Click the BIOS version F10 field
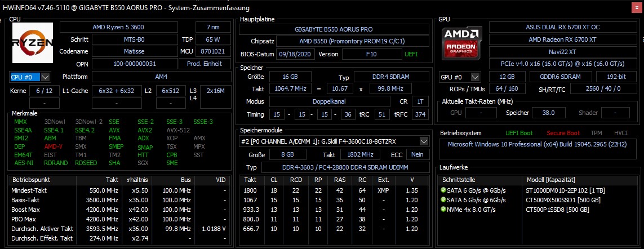Screen dimensions: 644x249 click(372, 54)
